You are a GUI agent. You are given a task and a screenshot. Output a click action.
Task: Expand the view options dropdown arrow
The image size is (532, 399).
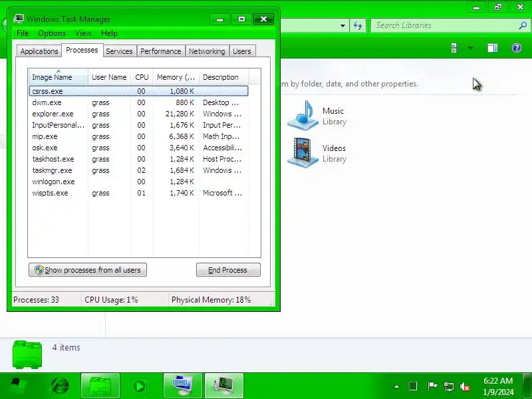click(x=470, y=48)
